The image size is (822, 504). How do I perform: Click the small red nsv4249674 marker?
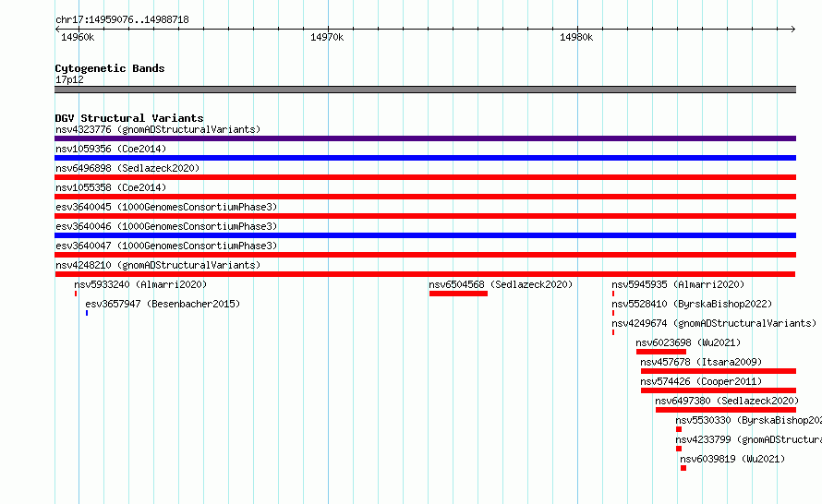coord(613,332)
